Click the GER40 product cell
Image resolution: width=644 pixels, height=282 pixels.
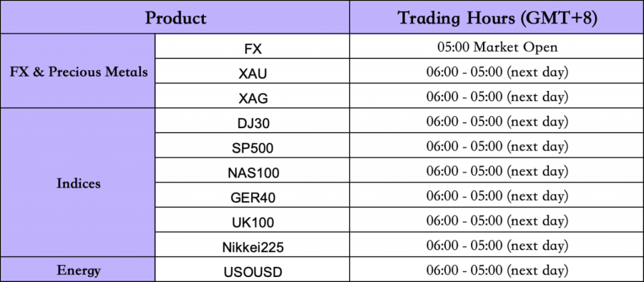253,197
